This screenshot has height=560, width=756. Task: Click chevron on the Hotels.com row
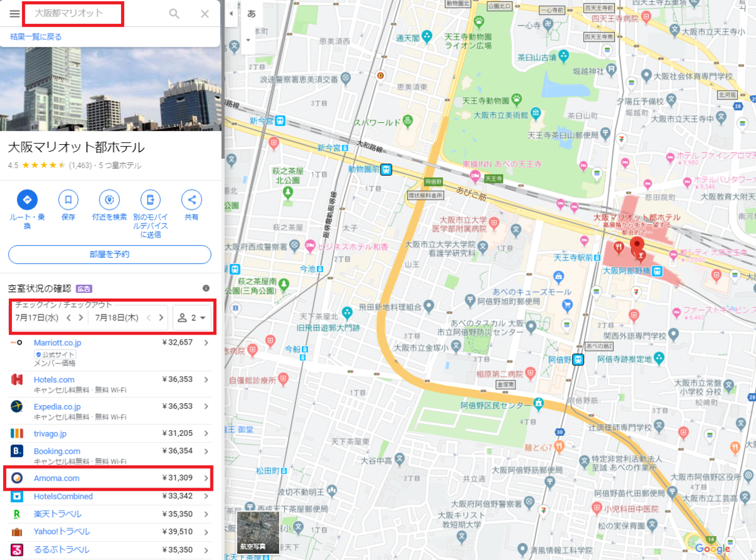206,380
